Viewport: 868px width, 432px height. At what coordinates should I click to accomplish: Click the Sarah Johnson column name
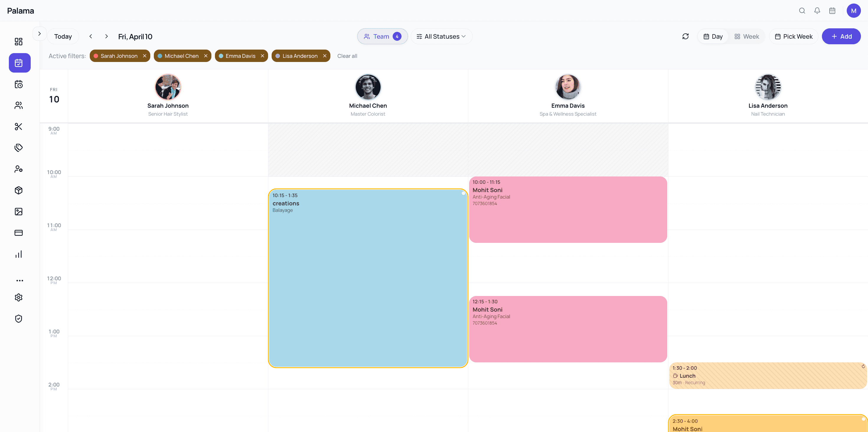[x=168, y=106]
